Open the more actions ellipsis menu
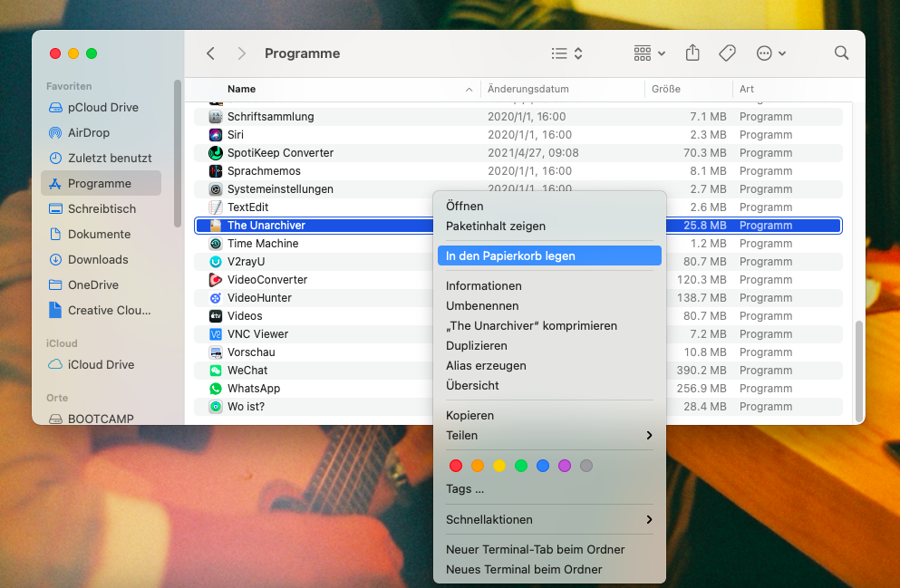The height and width of the screenshot is (588, 900). tap(771, 53)
